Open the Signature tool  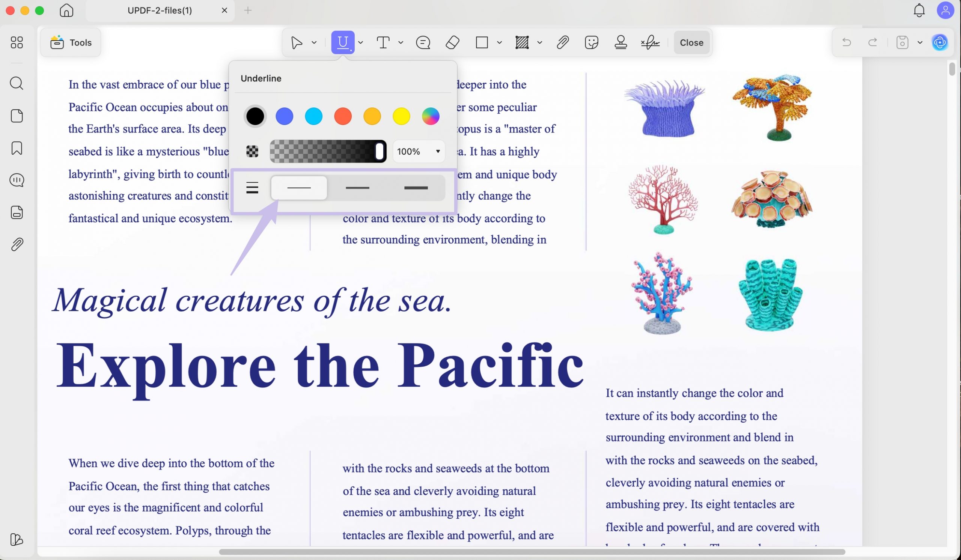[x=650, y=42]
